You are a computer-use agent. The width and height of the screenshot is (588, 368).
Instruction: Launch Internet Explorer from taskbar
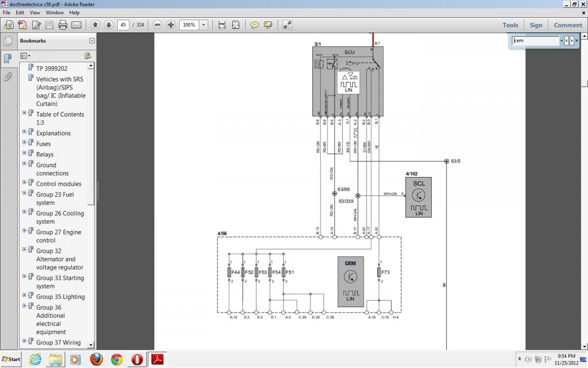[35, 359]
